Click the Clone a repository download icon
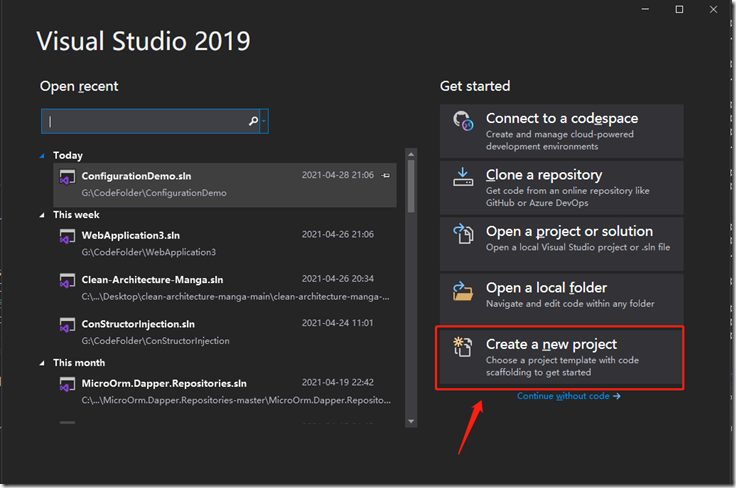This screenshot has height=488, width=736. pos(463,177)
